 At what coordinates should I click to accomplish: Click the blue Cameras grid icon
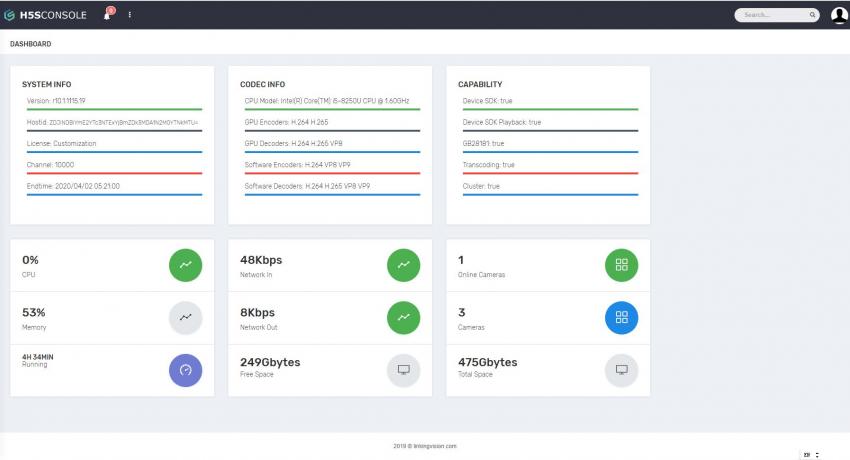click(x=621, y=317)
